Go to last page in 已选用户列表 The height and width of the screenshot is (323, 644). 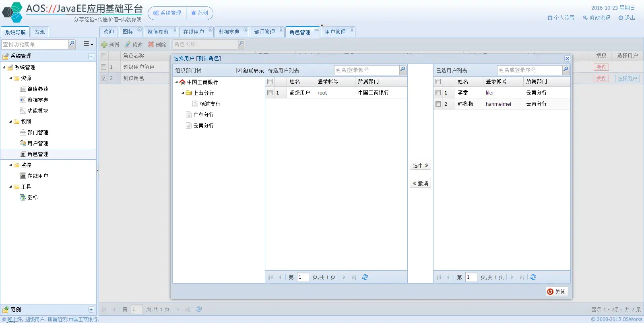coord(522,277)
